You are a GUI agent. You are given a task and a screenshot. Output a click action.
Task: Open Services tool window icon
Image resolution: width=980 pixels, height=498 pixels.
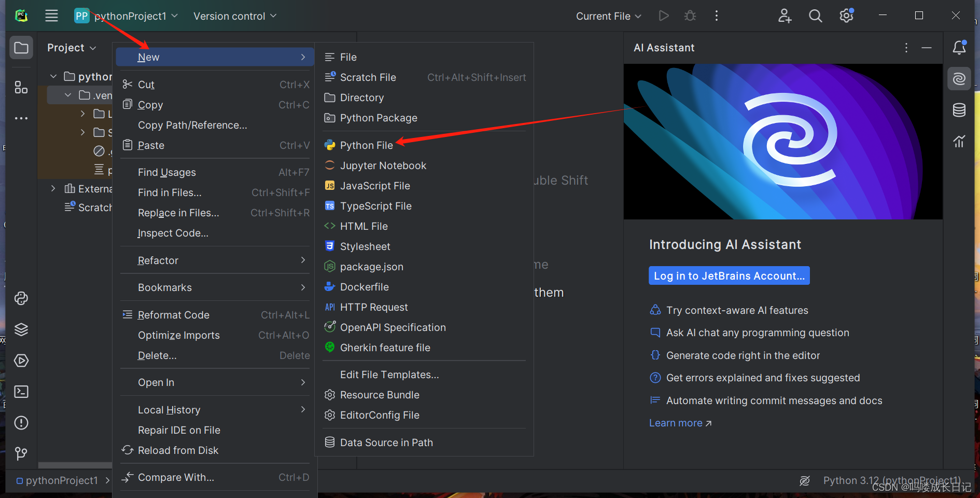coord(21,361)
